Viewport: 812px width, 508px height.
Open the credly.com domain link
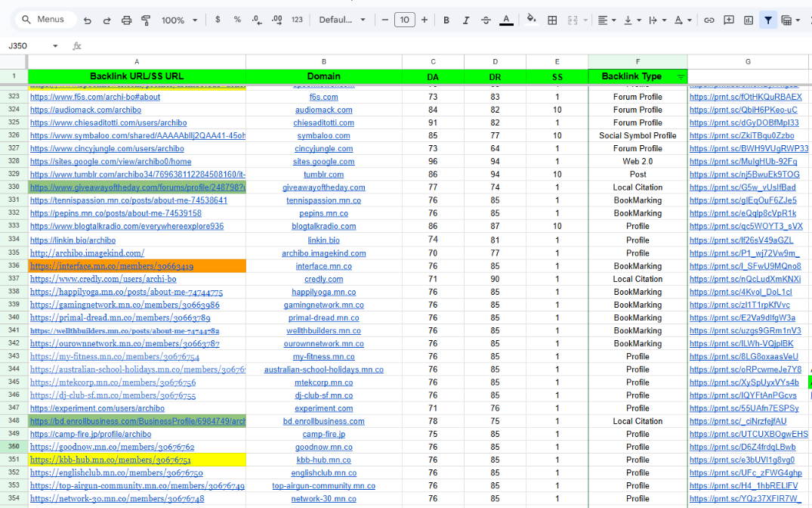[x=323, y=279]
